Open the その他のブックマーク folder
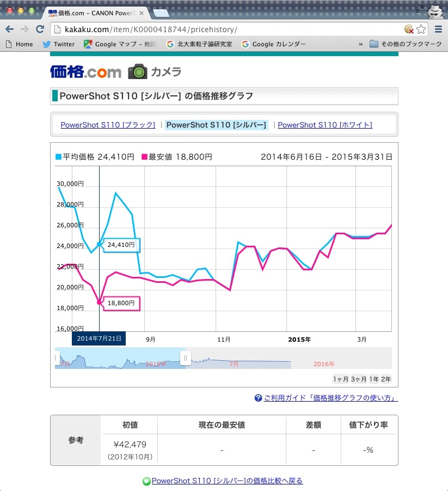 click(406, 44)
